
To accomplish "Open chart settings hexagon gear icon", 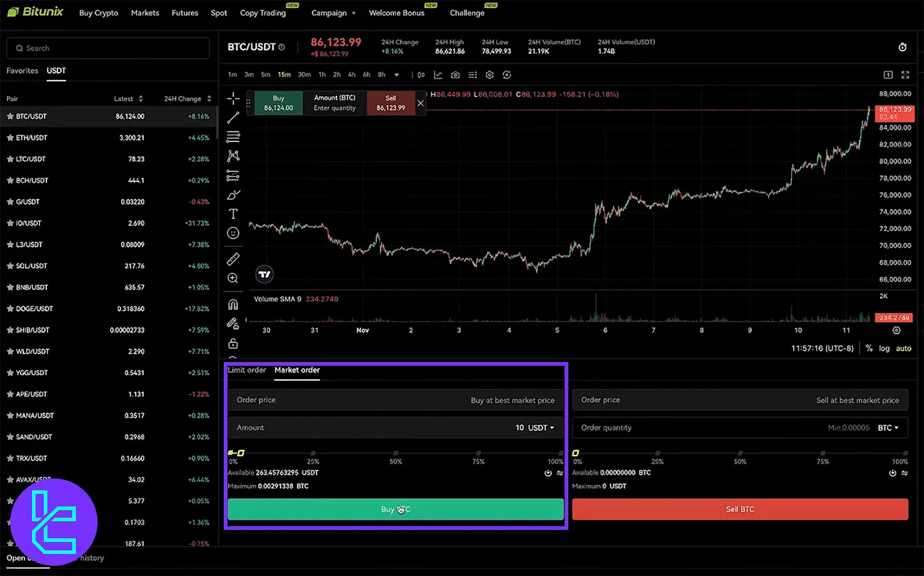I will pos(490,75).
